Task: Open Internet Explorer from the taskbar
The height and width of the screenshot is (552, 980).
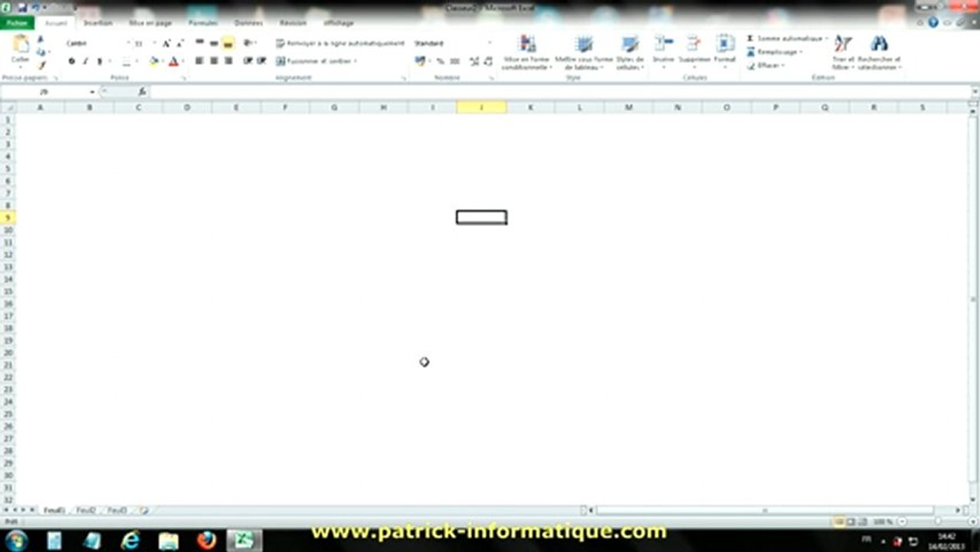Action: coord(131,540)
